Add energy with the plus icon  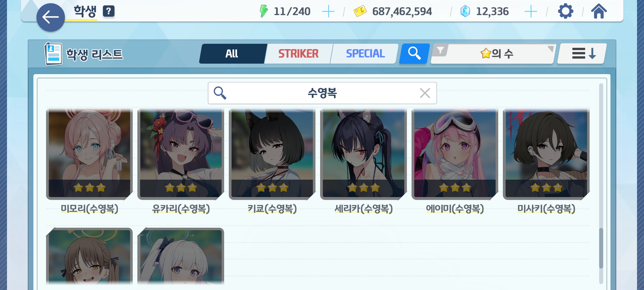pos(328,12)
